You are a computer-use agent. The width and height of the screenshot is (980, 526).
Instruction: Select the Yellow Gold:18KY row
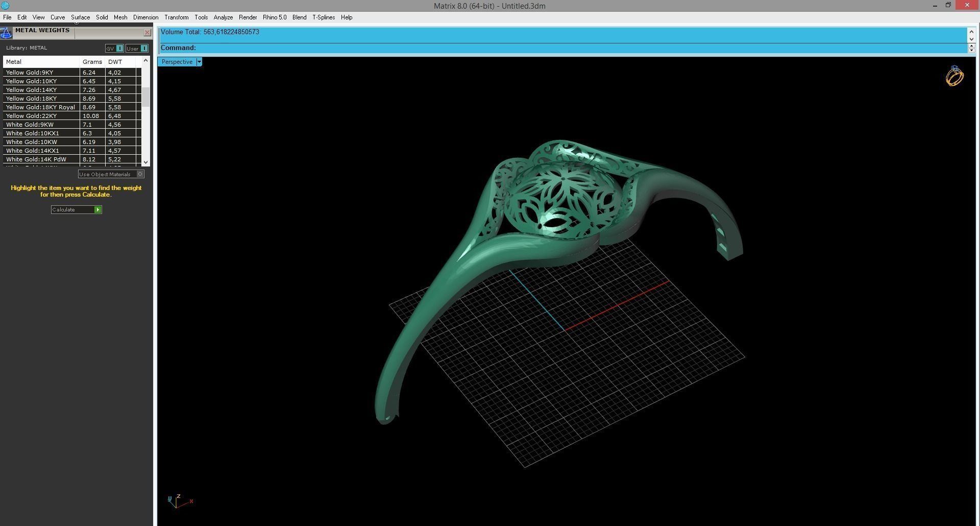pos(72,99)
